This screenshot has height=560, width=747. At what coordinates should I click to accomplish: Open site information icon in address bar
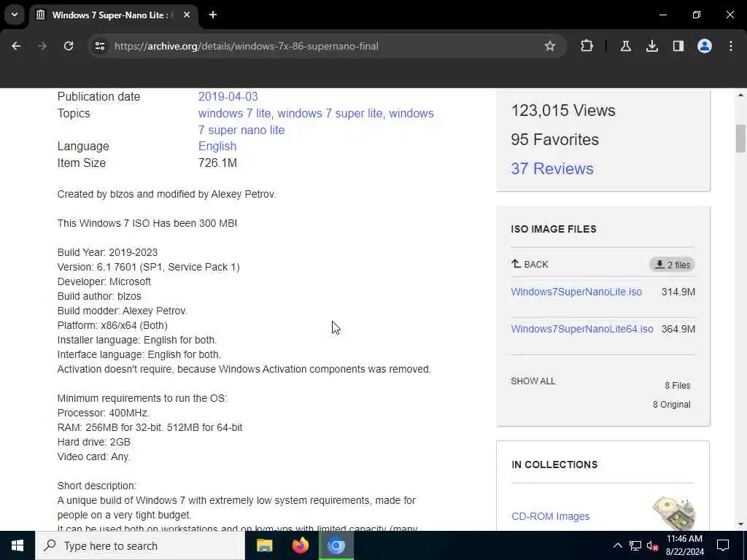(99, 46)
